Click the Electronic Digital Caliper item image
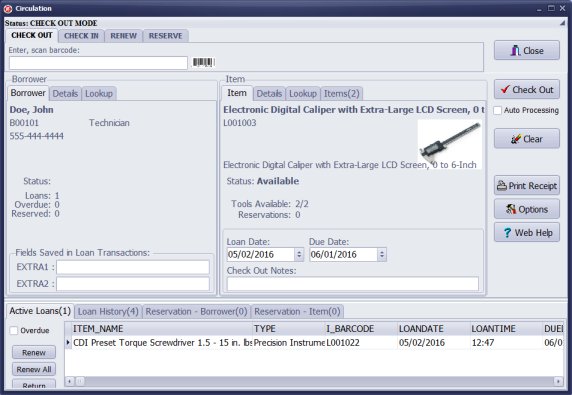Screen dimensions: 572x395 pos(449,144)
